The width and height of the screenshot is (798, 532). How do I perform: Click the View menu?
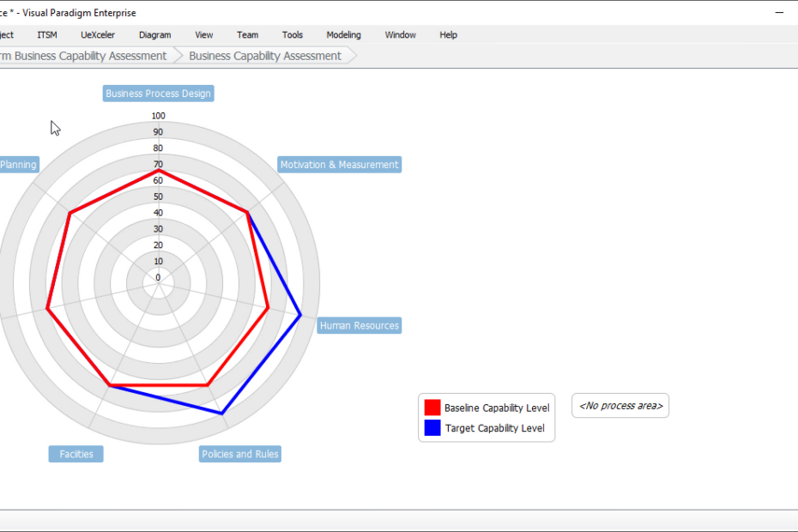point(204,35)
